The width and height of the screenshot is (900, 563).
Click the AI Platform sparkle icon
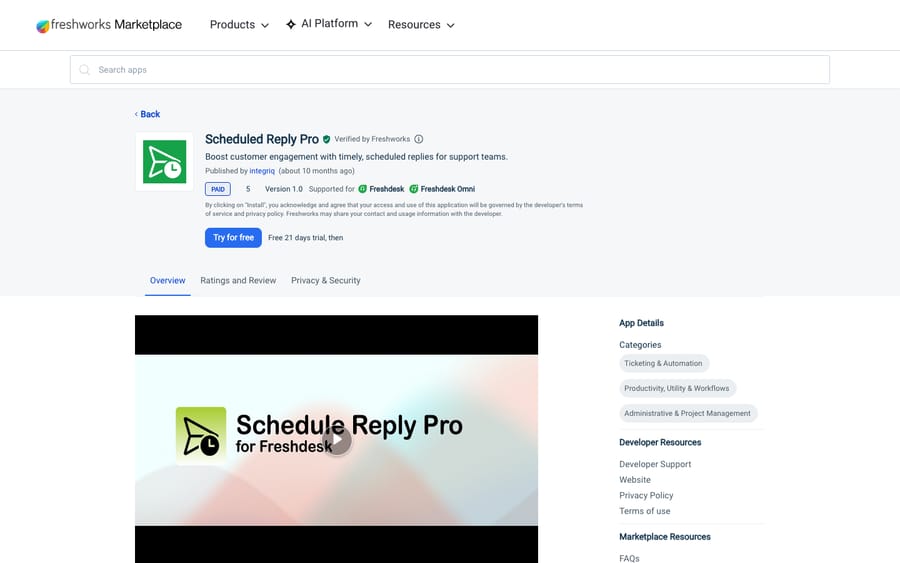pos(291,24)
